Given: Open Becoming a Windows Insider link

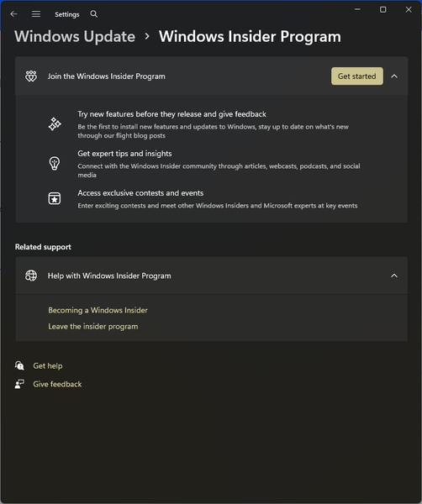Looking at the screenshot, I should [x=98, y=310].
